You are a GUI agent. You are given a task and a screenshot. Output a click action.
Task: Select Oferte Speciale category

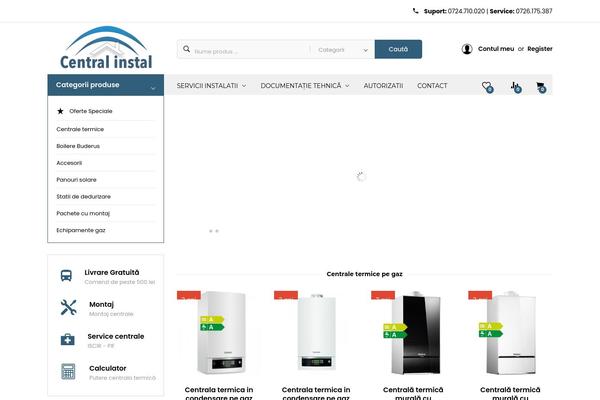pyautogui.click(x=91, y=111)
